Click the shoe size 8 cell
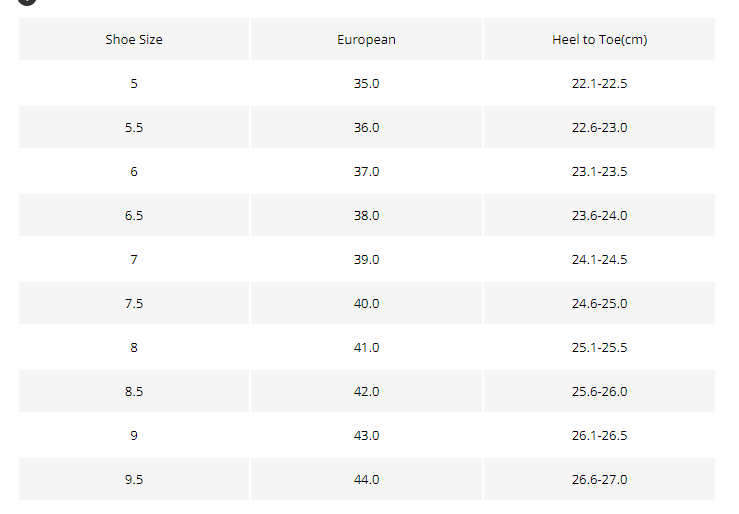The height and width of the screenshot is (514, 739). tap(134, 347)
